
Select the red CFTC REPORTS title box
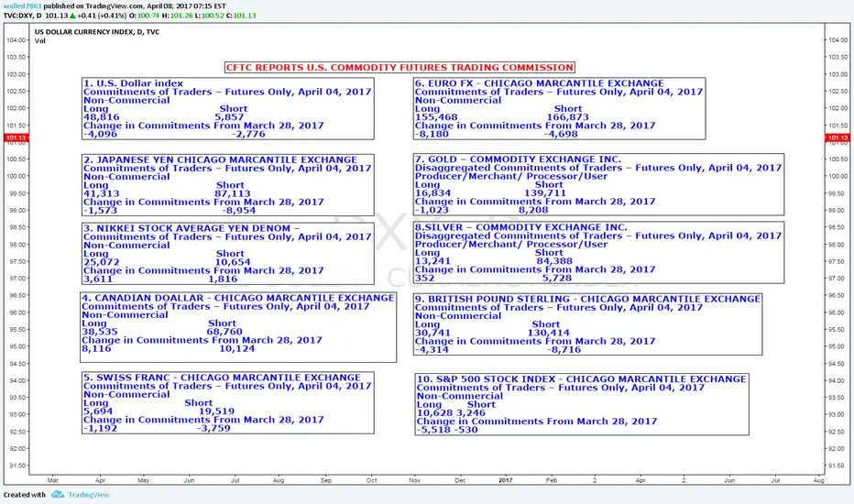[400, 68]
